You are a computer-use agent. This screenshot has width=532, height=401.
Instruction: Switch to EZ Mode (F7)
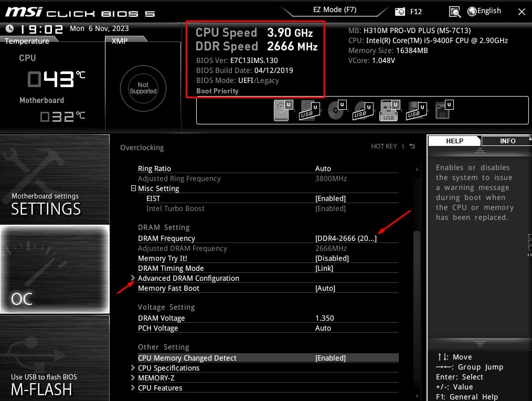tap(335, 10)
